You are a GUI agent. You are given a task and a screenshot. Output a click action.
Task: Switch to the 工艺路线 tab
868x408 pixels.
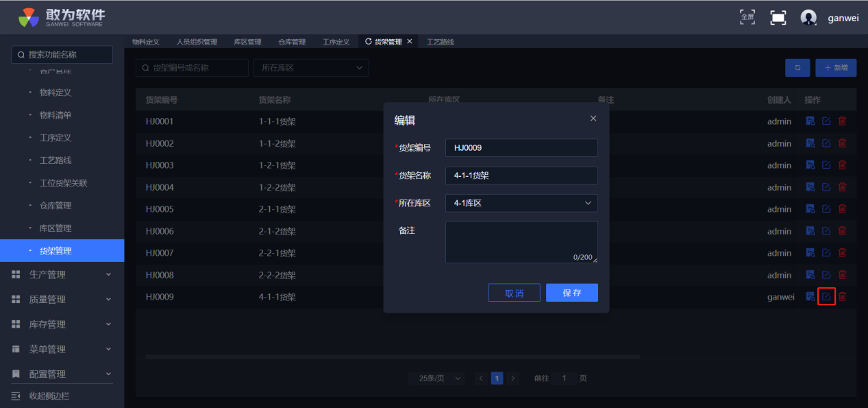click(441, 42)
